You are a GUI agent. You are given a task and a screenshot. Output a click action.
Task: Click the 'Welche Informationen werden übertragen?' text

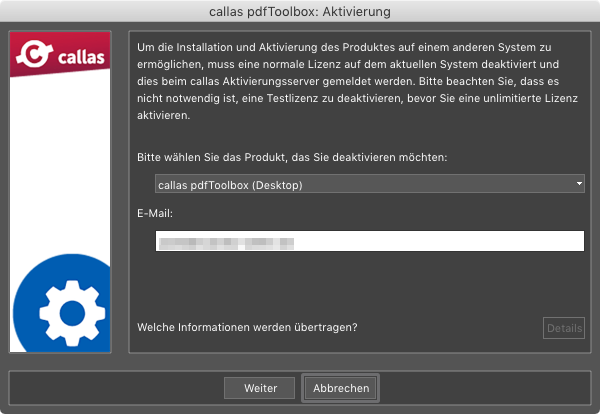pyautogui.click(x=247, y=328)
